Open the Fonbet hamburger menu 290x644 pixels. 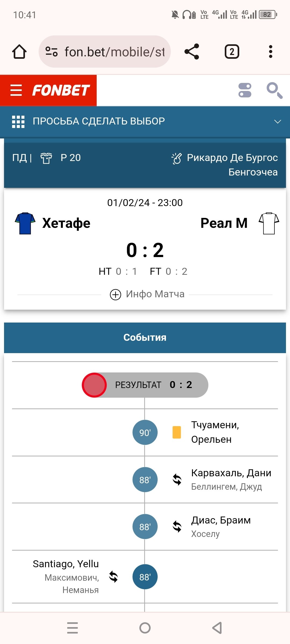coord(16,90)
